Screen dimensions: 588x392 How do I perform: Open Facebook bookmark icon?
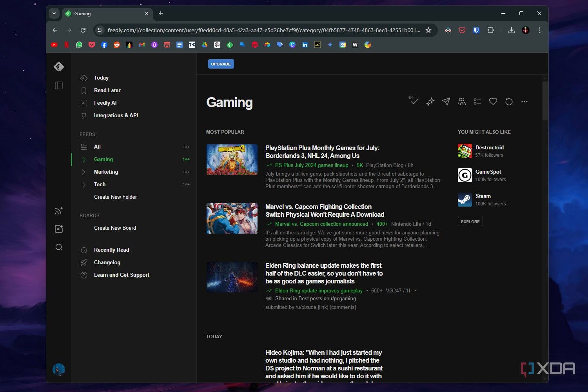pyautogui.click(x=104, y=45)
